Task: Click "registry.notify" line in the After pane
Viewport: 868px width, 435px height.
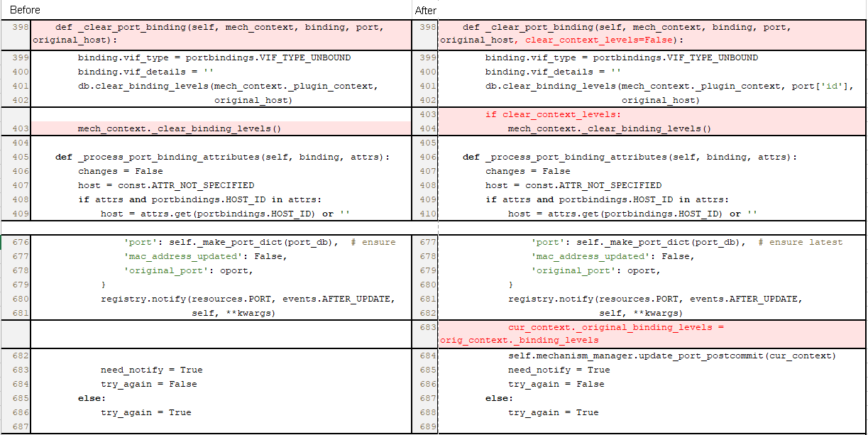Action: 656,299
